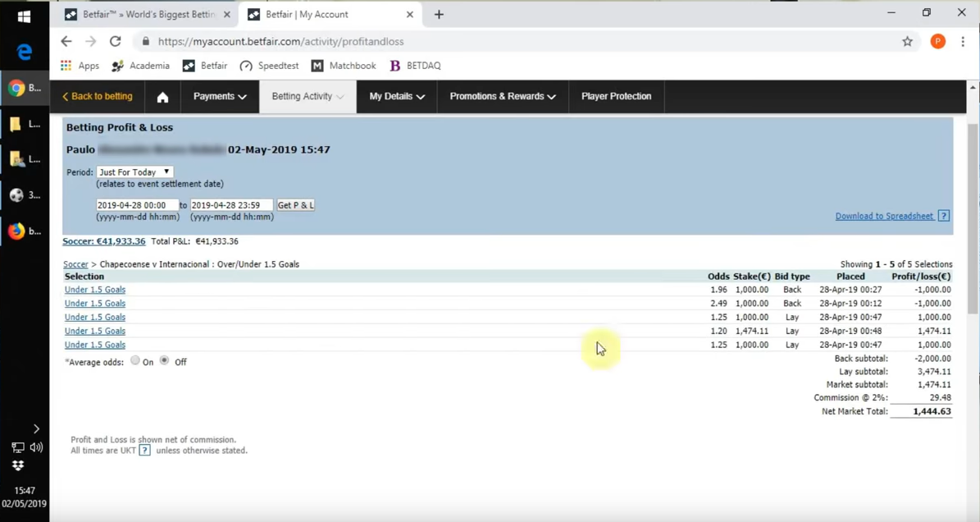This screenshot has height=522, width=980.
Task: Open the Apps bookmarks shortcut
Action: (80, 66)
